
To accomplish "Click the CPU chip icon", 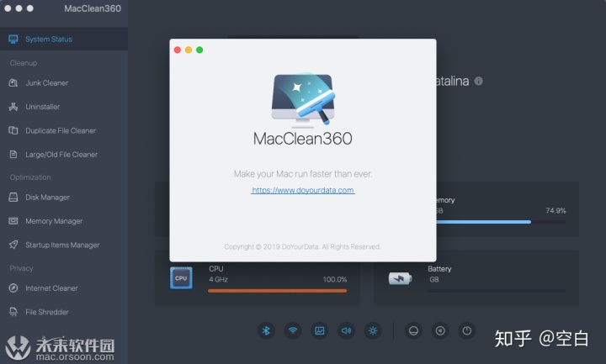I will (181, 278).
